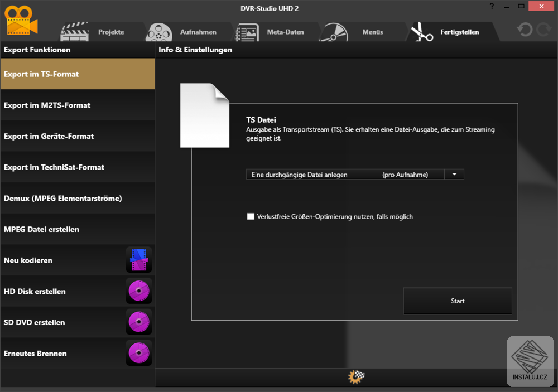Image resolution: width=558 pixels, height=392 pixels.
Task: Select Erneutes Brennen function
Action: click(x=78, y=353)
